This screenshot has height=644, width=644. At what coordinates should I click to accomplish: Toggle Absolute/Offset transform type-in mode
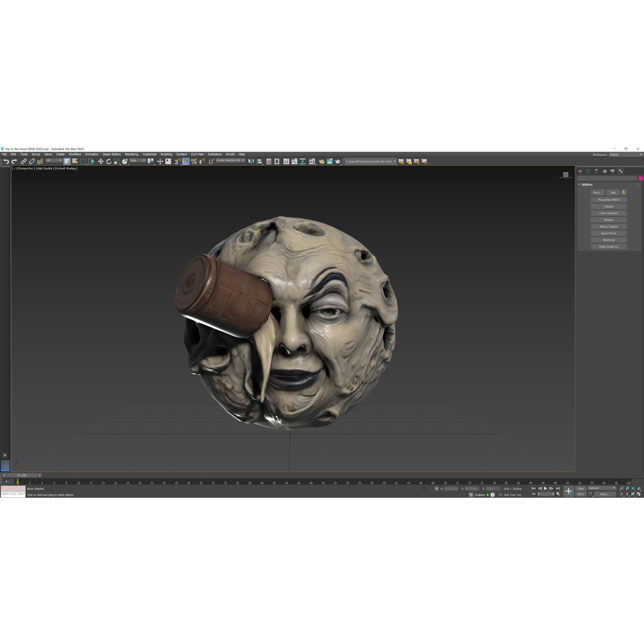coord(437,489)
